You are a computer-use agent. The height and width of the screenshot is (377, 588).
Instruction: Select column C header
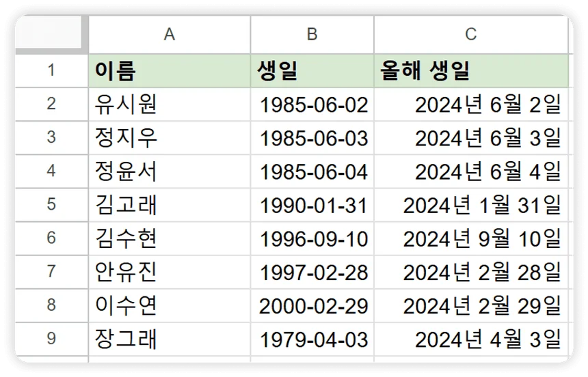coord(470,35)
